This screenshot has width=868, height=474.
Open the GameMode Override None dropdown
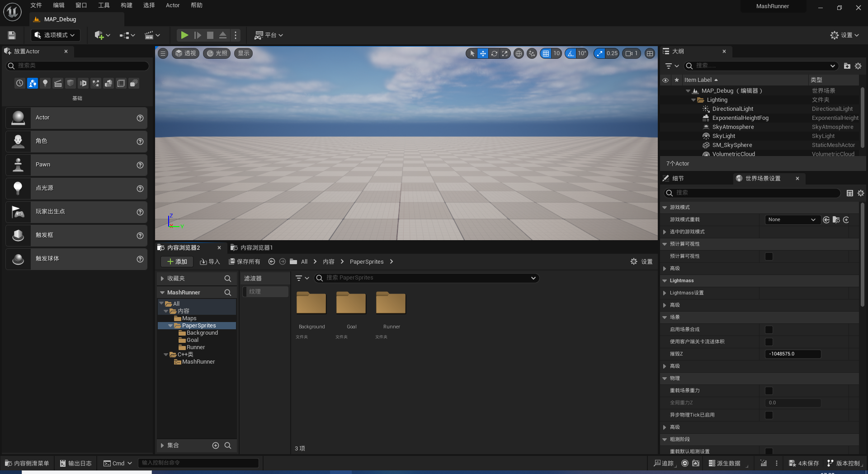click(792, 220)
